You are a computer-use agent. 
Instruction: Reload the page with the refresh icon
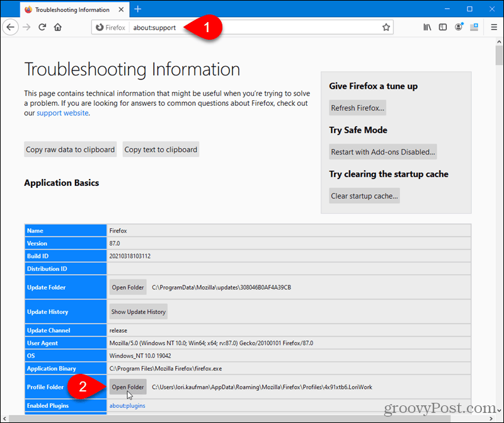(42, 27)
